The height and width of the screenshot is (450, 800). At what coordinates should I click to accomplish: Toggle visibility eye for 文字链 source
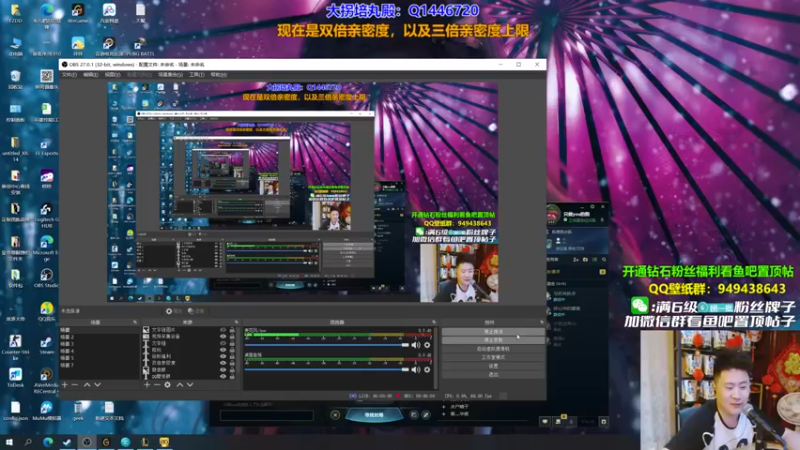point(223,343)
